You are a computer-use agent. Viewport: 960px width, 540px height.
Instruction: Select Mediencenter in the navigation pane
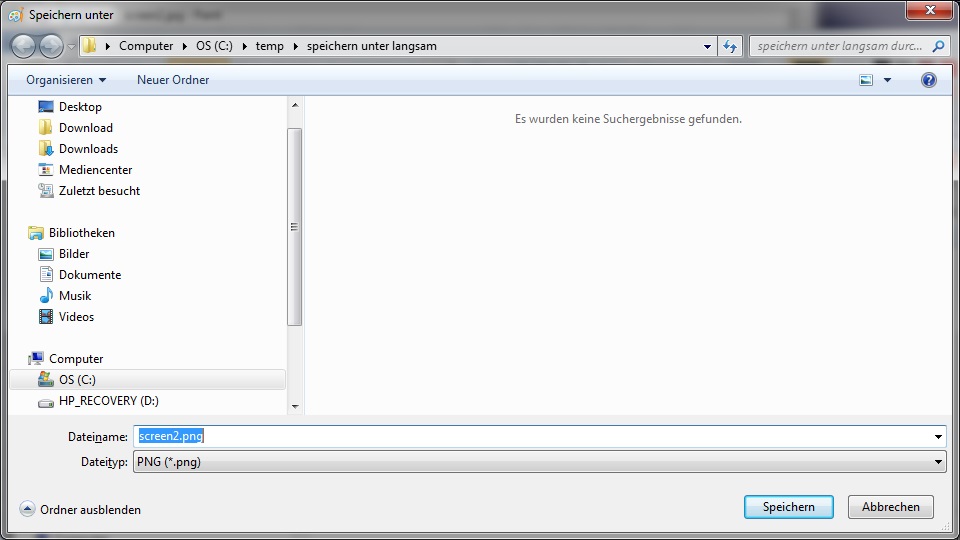96,170
